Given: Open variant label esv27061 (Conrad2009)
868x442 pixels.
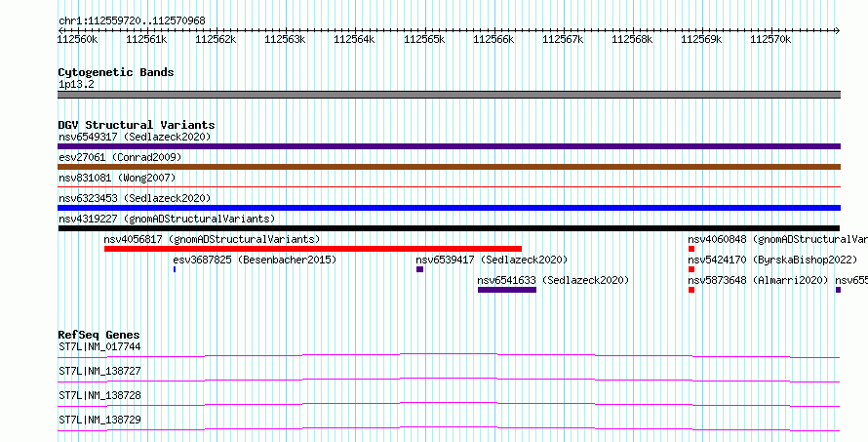Looking at the screenshot, I should (x=120, y=157).
